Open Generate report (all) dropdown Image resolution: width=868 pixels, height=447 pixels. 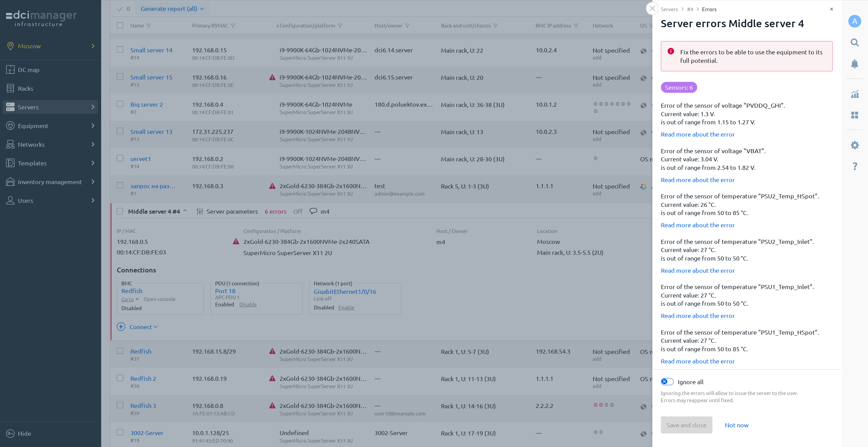(172, 9)
